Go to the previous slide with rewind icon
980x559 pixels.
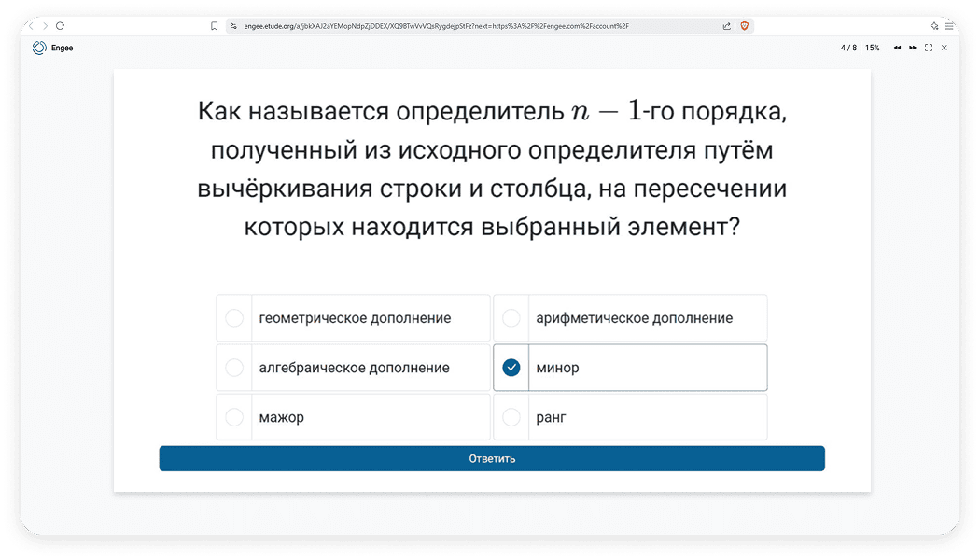(x=897, y=48)
